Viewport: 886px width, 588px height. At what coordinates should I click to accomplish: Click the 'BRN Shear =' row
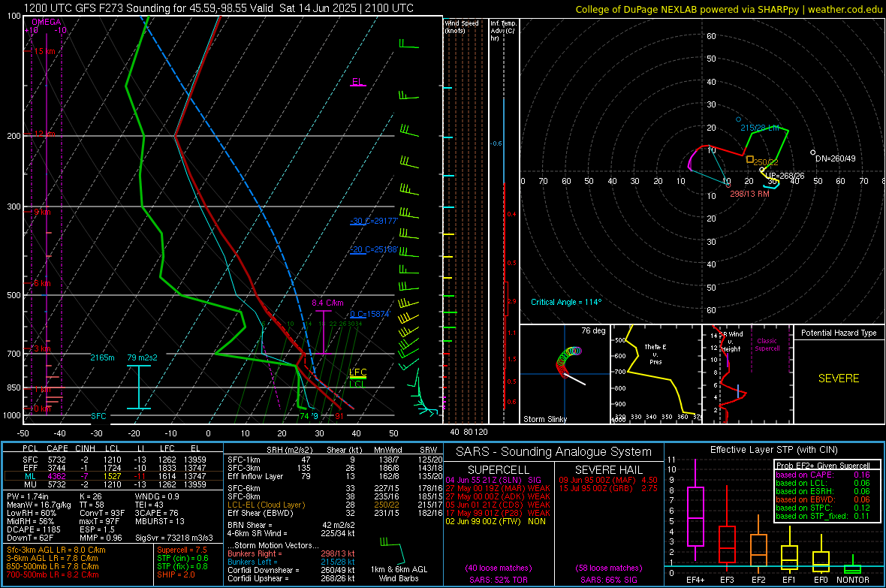(x=291, y=525)
